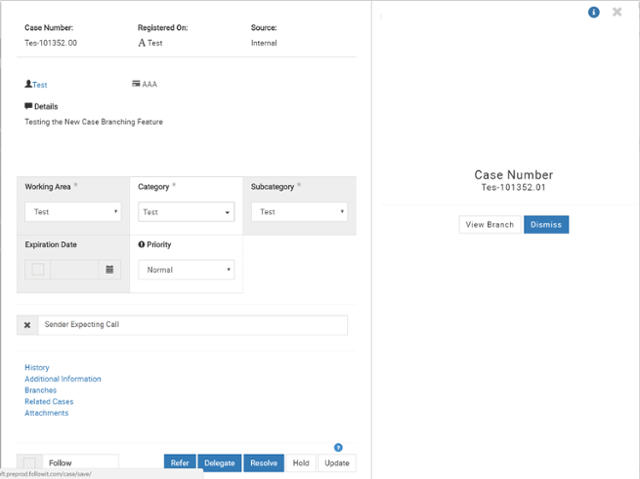
Task: Open the Subcategory dropdown
Action: (300, 212)
